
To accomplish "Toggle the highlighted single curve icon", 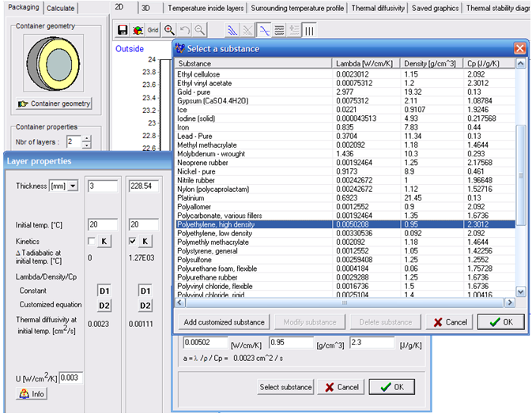I will [x=263, y=31].
